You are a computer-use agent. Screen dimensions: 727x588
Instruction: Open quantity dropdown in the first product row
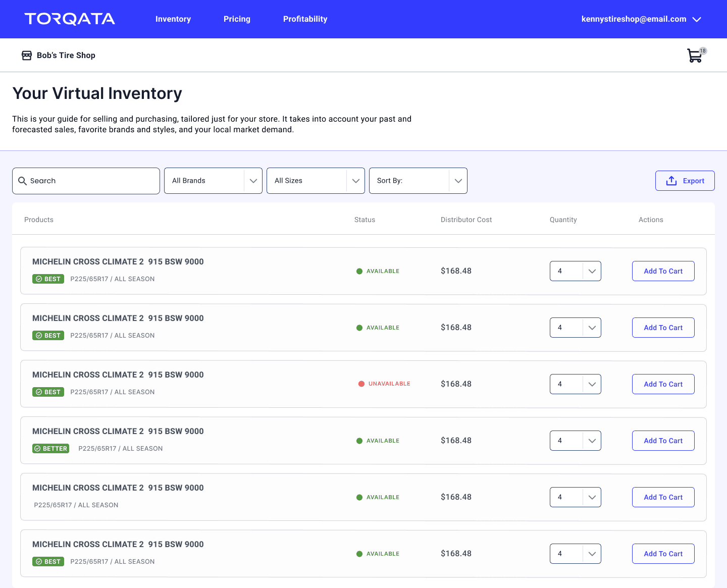[575, 271]
